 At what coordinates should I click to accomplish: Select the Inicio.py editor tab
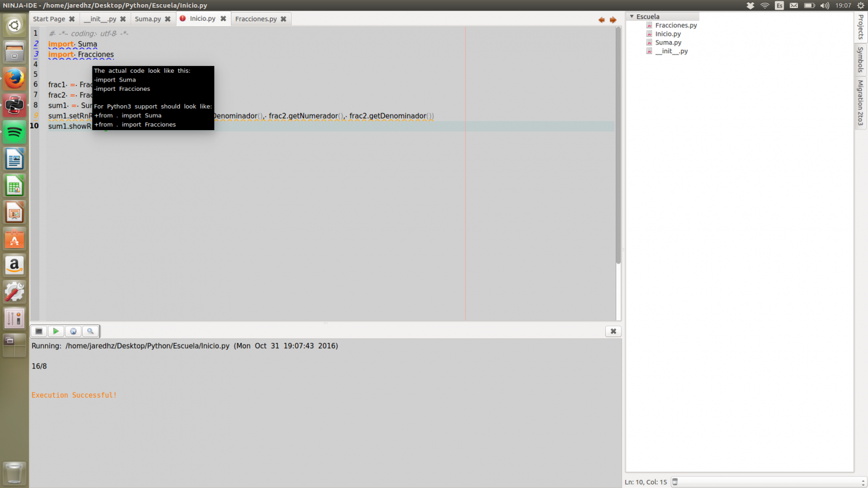click(x=203, y=19)
